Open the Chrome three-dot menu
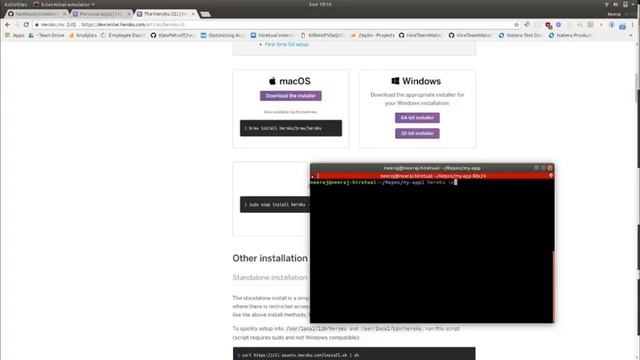Screen dimensions: 640x360 point(633,25)
